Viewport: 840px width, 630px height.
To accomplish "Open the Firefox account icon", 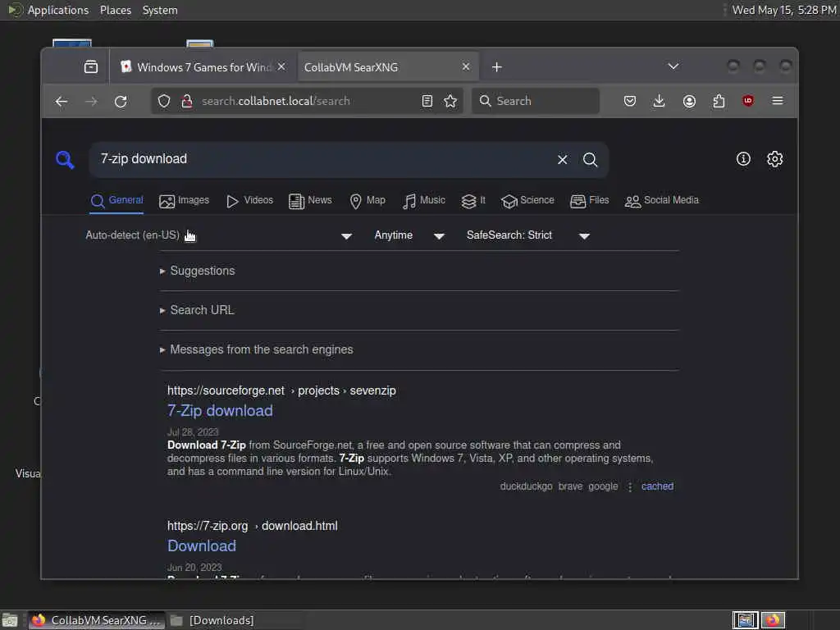I will tap(689, 101).
